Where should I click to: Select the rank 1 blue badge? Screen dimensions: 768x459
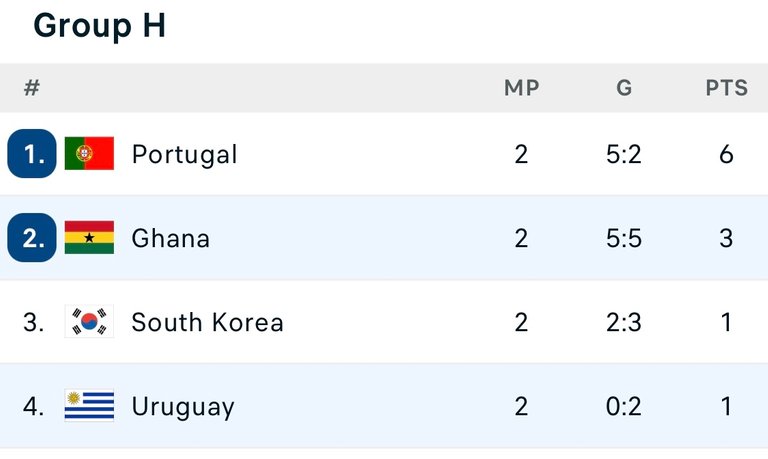click(32, 153)
